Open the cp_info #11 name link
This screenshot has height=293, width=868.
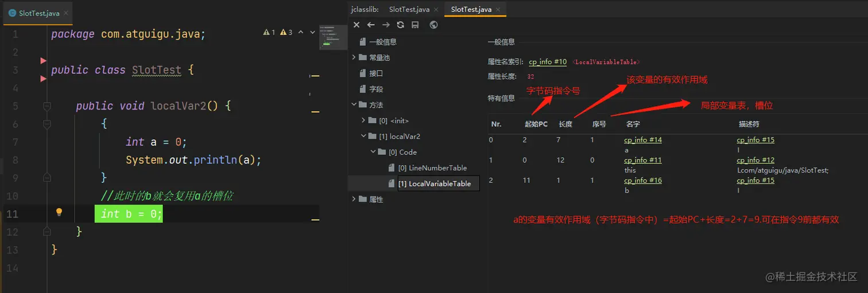(643, 160)
